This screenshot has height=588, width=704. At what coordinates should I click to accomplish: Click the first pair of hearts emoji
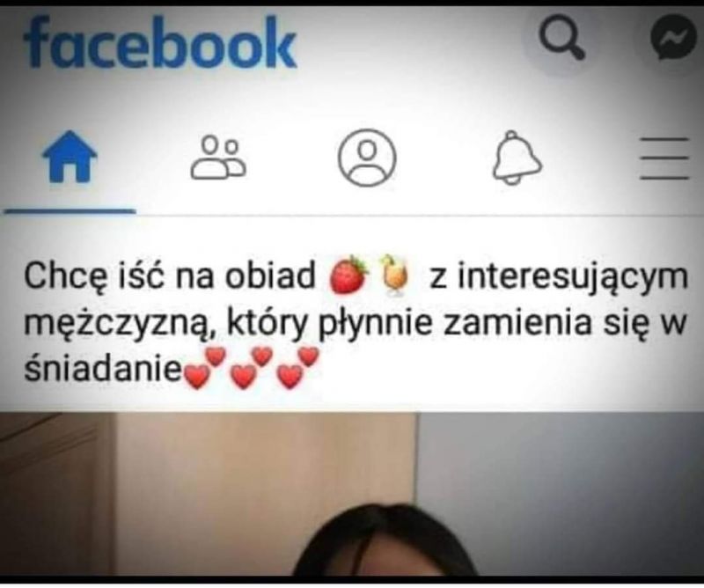(205, 368)
